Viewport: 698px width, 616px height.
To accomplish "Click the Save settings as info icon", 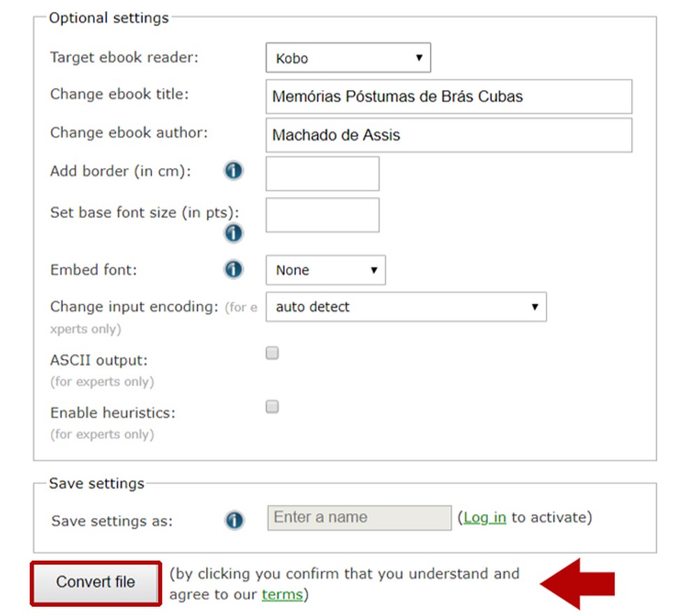I will click(x=233, y=520).
